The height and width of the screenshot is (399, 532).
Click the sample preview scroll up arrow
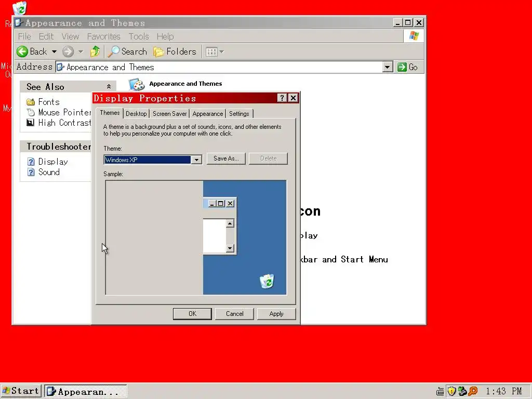tap(230, 223)
